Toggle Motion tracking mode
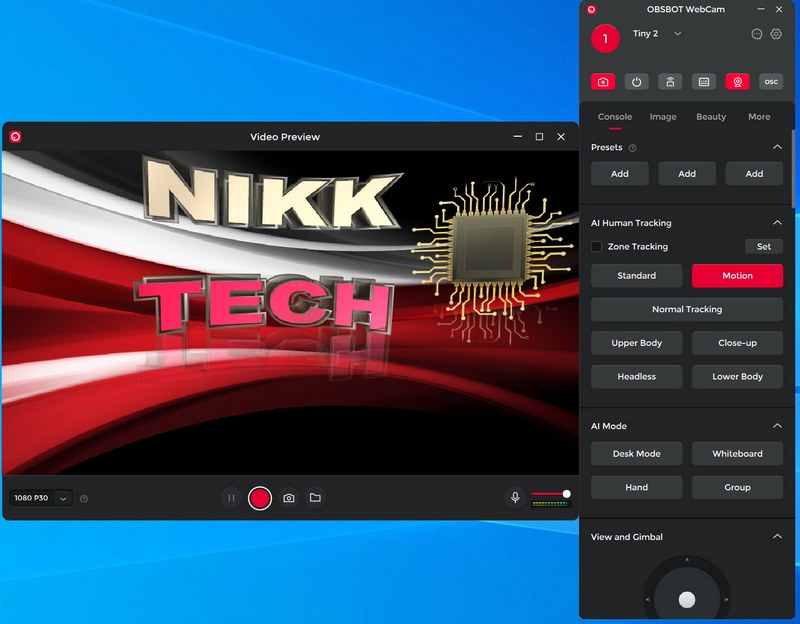The image size is (800, 624). (x=737, y=276)
